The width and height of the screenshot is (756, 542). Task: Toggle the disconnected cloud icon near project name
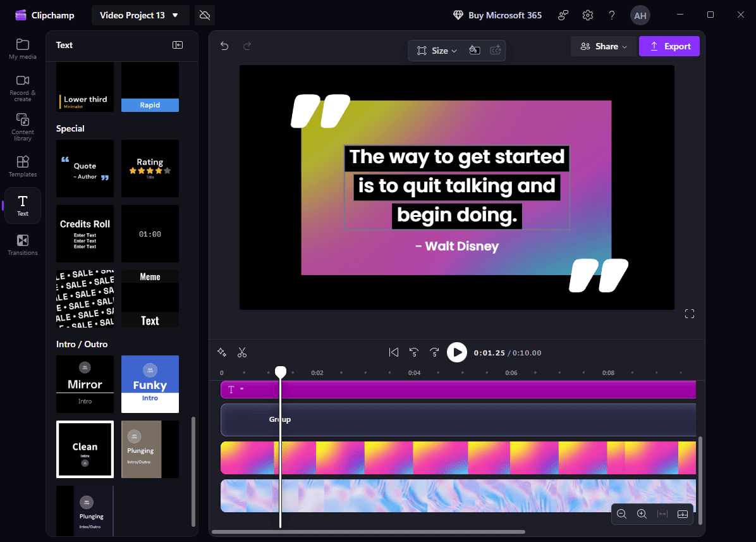point(204,15)
